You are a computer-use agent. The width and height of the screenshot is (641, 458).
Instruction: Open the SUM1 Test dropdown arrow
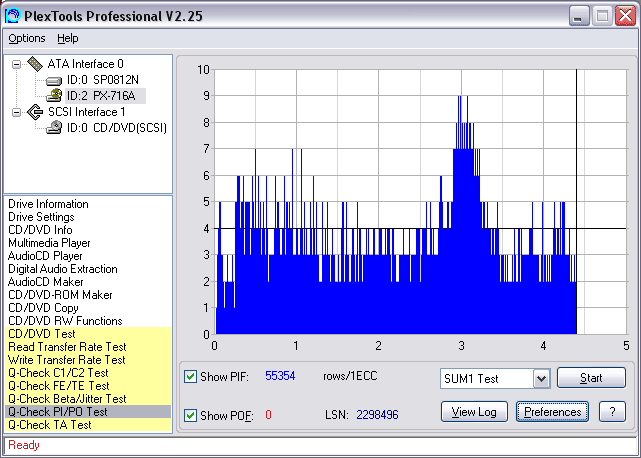(541, 379)
